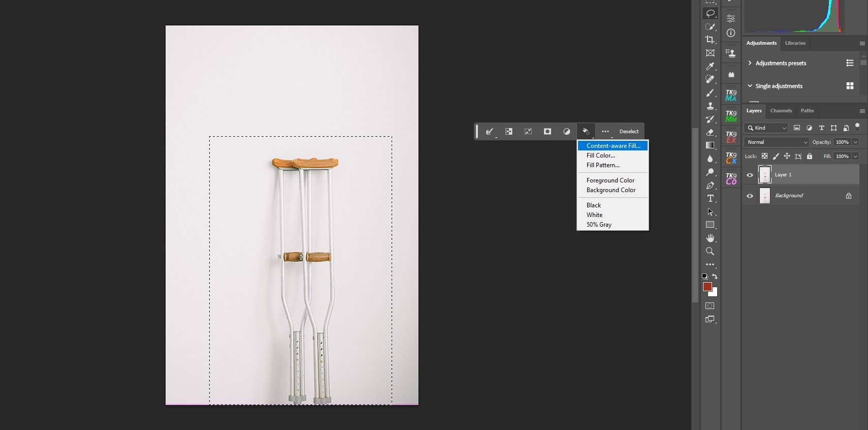Switch to the Channels tab
Screen dimensions: 868x430
pos(781,111)
